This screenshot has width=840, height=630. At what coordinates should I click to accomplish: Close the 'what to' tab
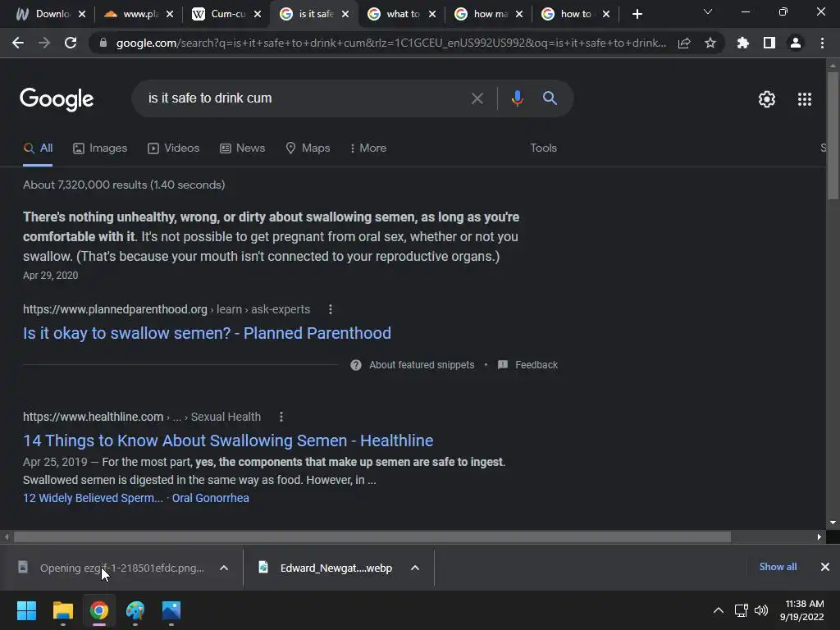(432, 15)
